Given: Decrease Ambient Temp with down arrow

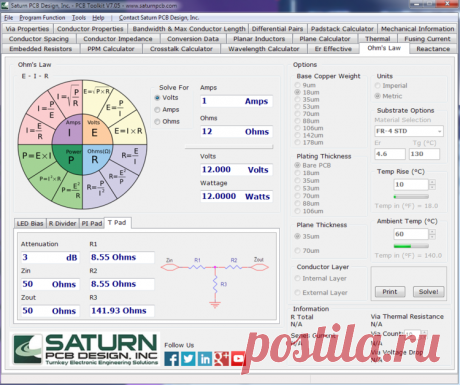Looking at the screenshot, I should [x=432, y=237].
